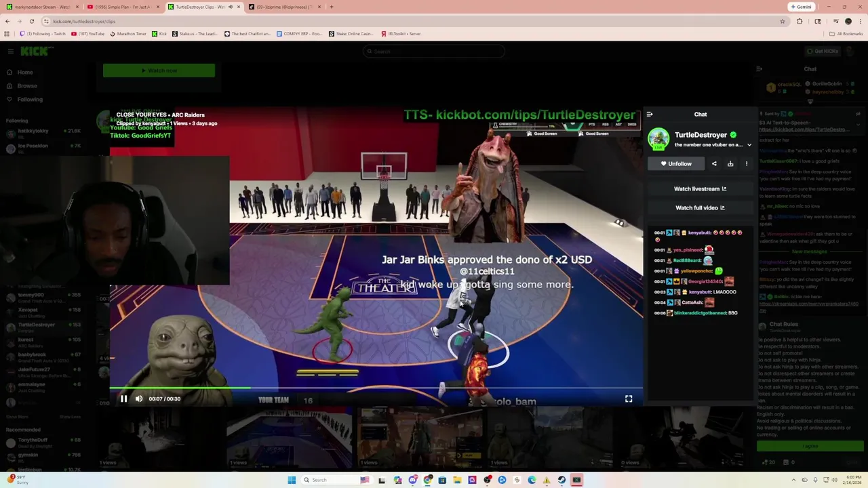Screen dimensions: 868x488
Task: Expand the TurtleDestroyer stream title chevron
Action: coord(749,145)
